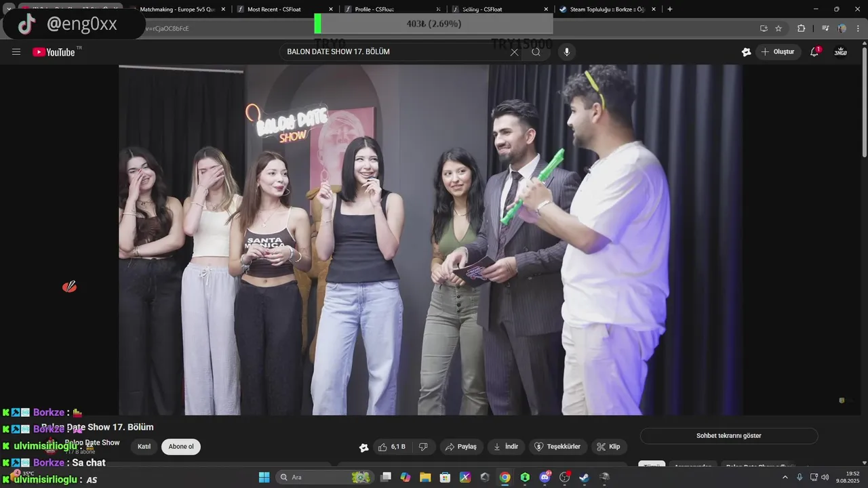
Task: Create a clip with Klip button
Action: pos(609,447)
